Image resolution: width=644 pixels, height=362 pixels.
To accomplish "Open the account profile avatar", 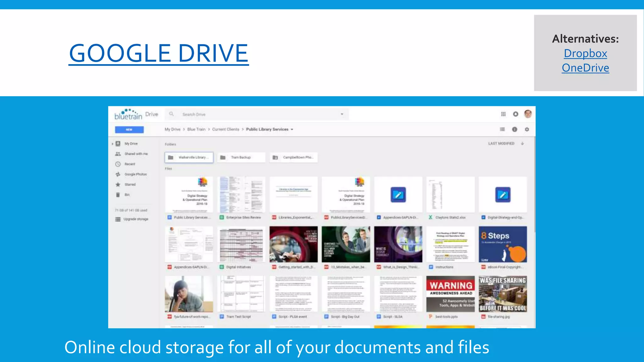I will point(528,114).
